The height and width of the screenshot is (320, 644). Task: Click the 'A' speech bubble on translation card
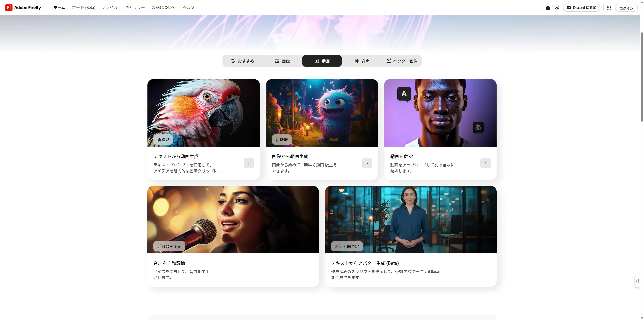(x=404, y=94)
